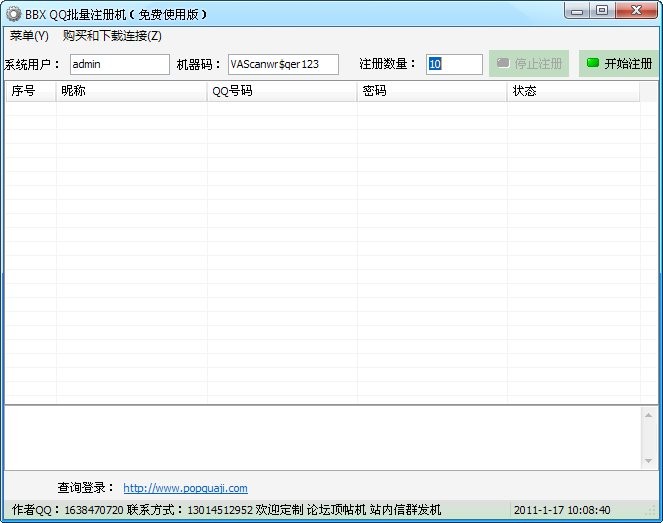Screen dimensions: 663x523
Task: Minimize the BBX QQ批量注册机 window
Action: [x=577, y=11]
